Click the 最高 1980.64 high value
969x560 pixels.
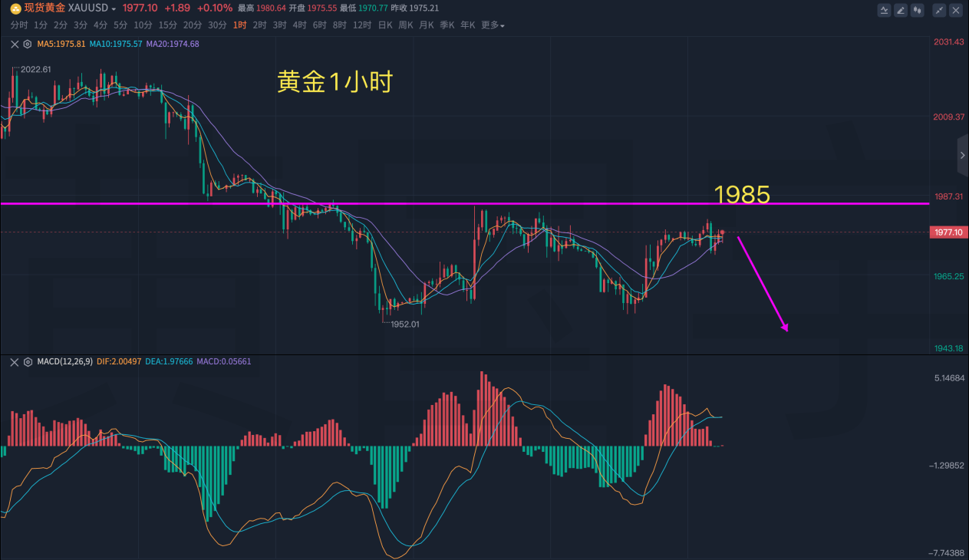pyautogui.click(x=261, y=8)
